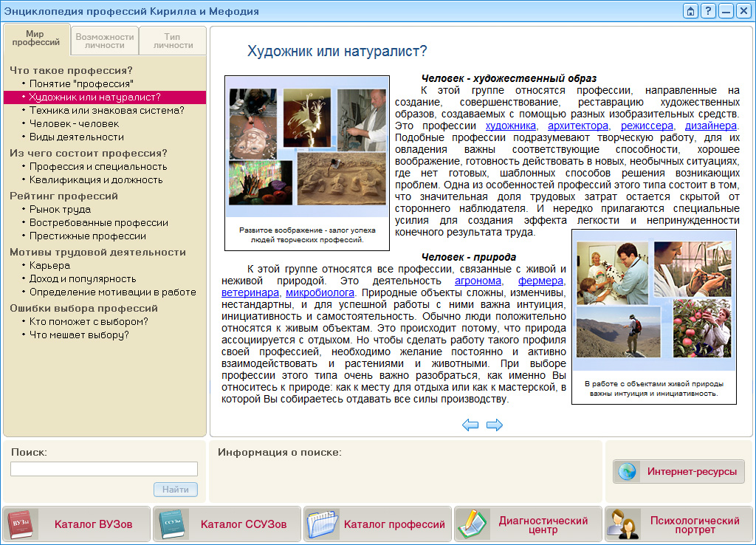Open Каталог ССУЗов from the bottom bar
This screenshot has width=756, height=545.
click(x=227, y=524)
